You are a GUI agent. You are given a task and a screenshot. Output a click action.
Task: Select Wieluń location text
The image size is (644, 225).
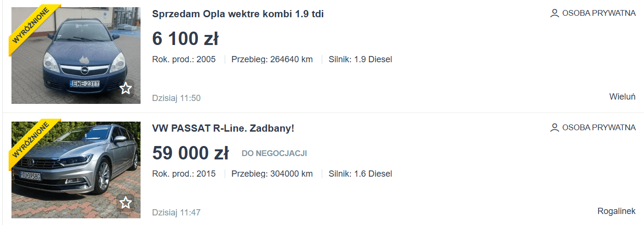click(x=622, y=97)
